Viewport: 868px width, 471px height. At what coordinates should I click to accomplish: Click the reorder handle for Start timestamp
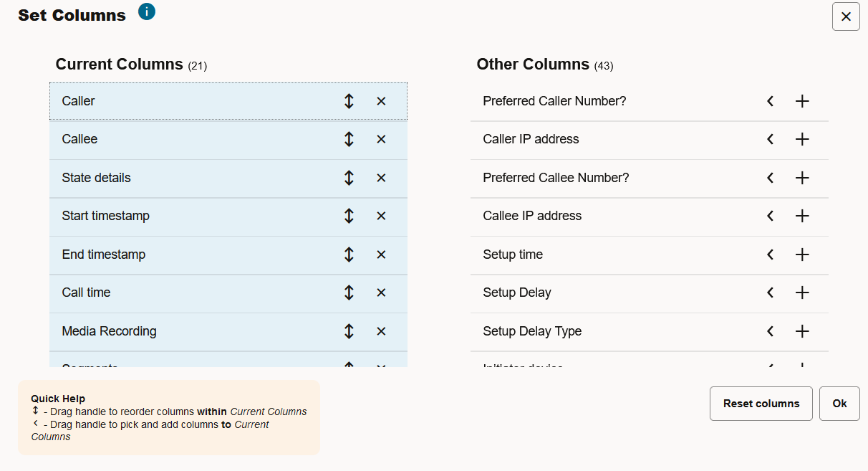pyautogui.click(x=349, y=216)
